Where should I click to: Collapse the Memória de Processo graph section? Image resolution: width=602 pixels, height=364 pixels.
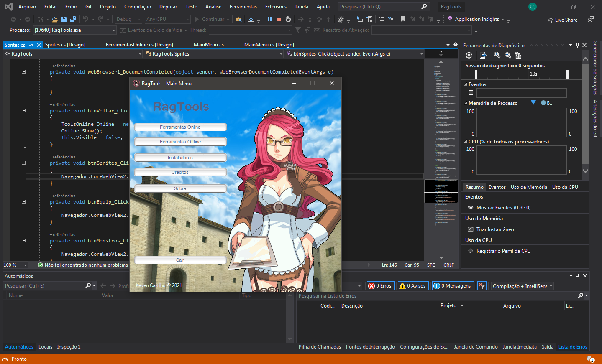click(466, 103)
